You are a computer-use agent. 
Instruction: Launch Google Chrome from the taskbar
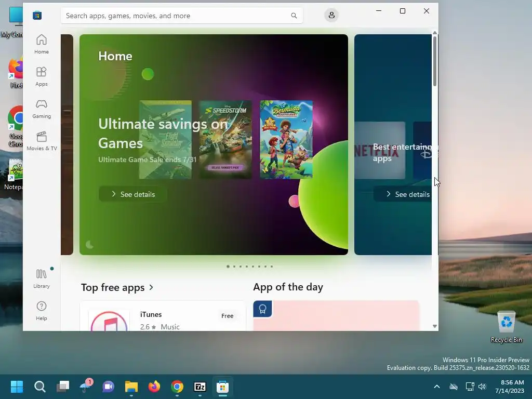coord(177,387)
